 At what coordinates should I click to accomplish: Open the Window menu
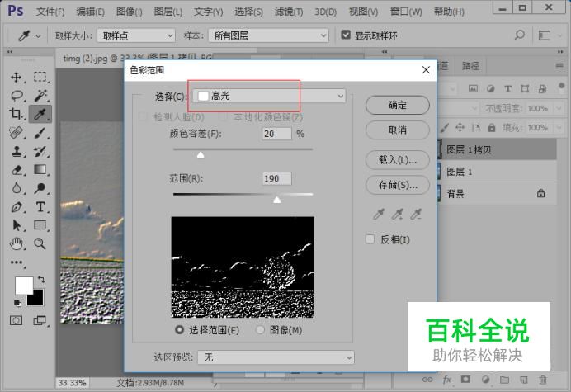point(406,12)
